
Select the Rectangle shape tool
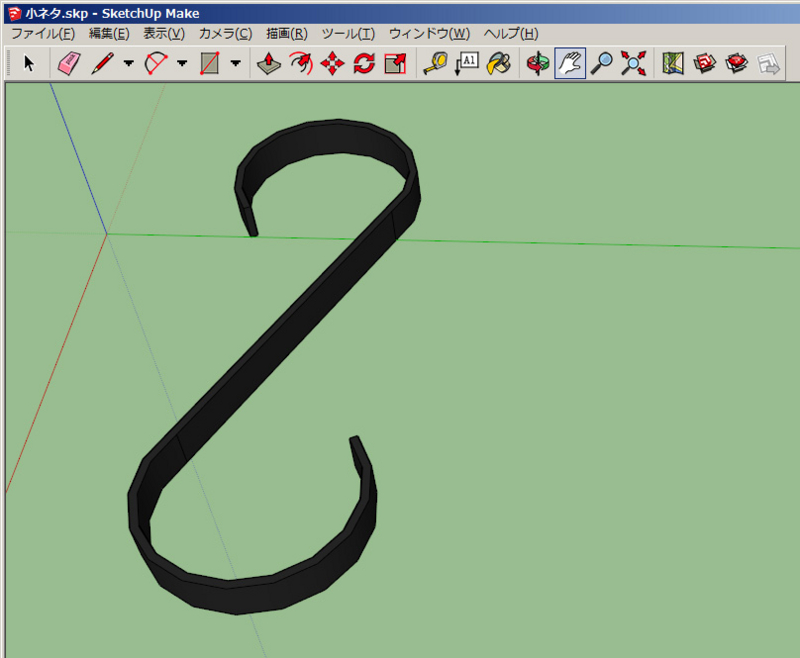pos(210,63)
